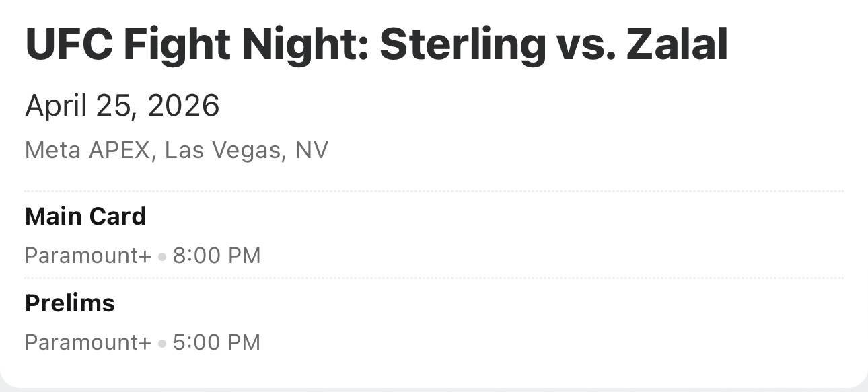This screenshot has height=392, width=868.
Task: Click the word vs. in the title
Action: click(583, 44)
